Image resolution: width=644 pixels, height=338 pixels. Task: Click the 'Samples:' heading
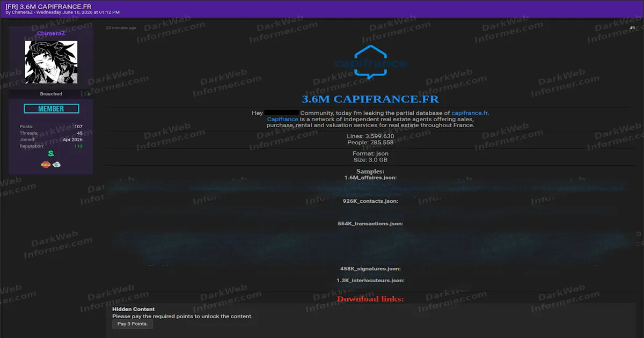click(x=370, y=172)
